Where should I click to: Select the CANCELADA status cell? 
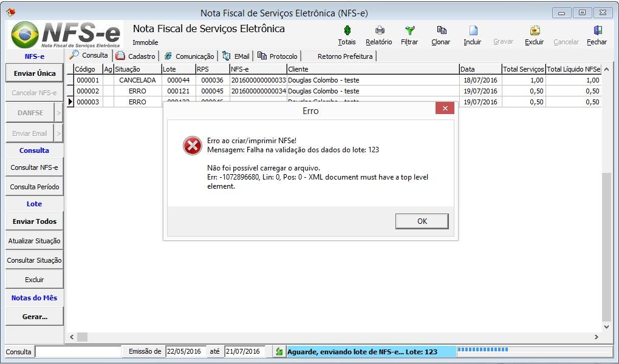pyautogui.click(x=137, y=80)
